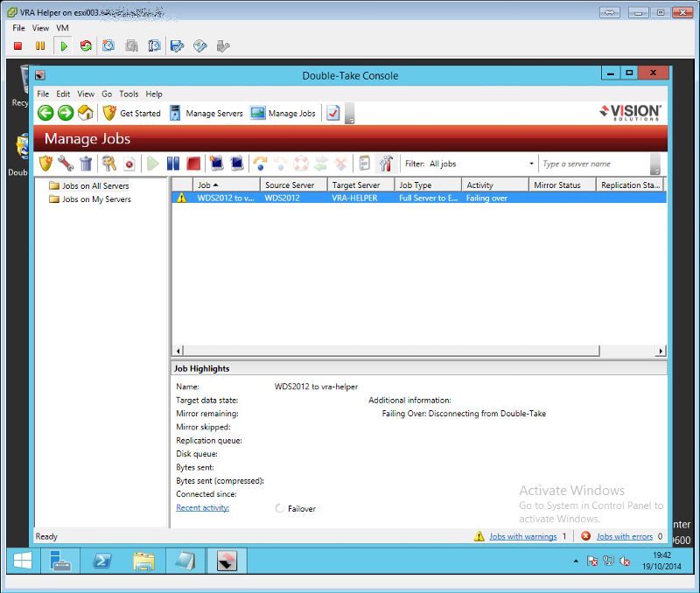The height and width of the screenshot is (593, 700).
Task: Click the Target Server column header
Action: [x=360, y=185]
